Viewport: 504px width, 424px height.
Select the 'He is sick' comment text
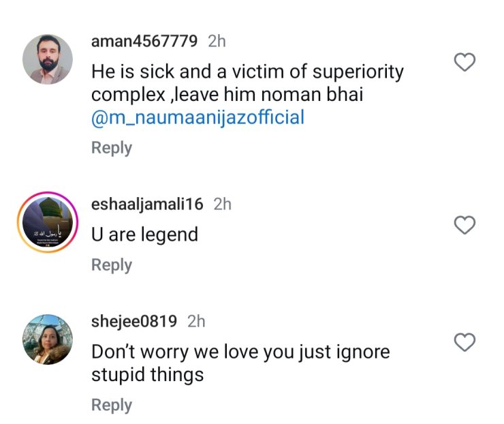247,72
